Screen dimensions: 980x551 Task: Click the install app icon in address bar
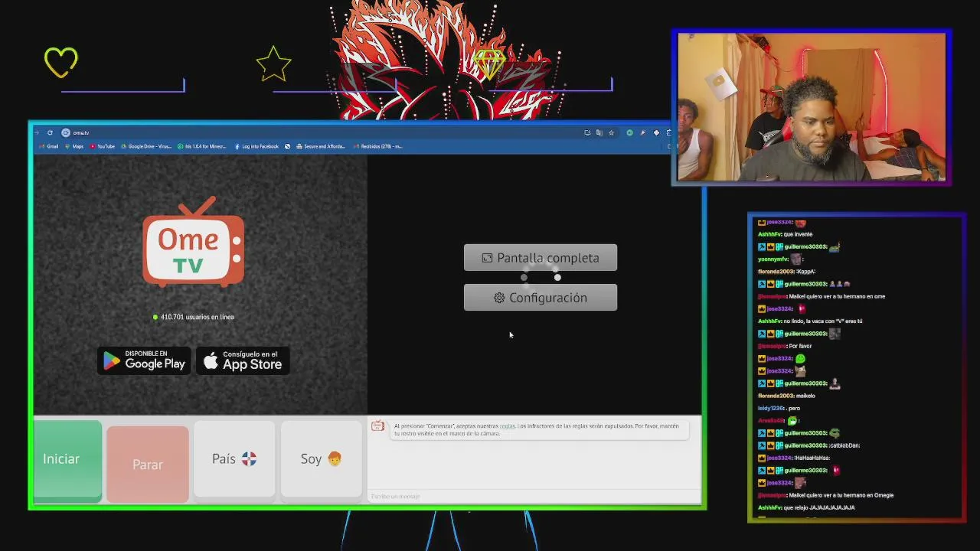pyautogui.click(x=587, y=132)
